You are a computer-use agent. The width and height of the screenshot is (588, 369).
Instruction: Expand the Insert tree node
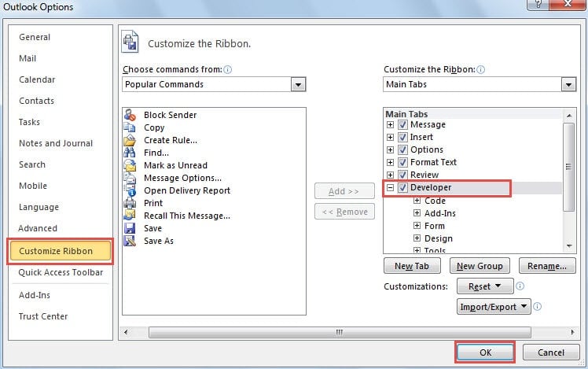[x=390, y=137]
